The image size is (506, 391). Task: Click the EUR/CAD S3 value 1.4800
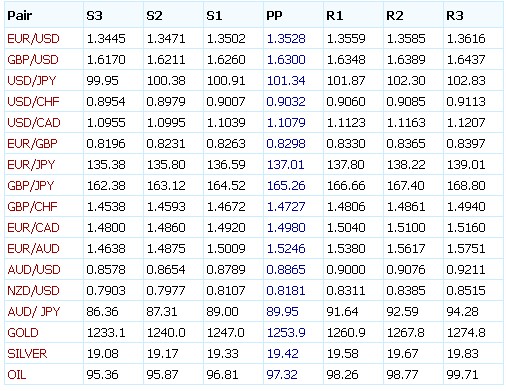point(106,228)
